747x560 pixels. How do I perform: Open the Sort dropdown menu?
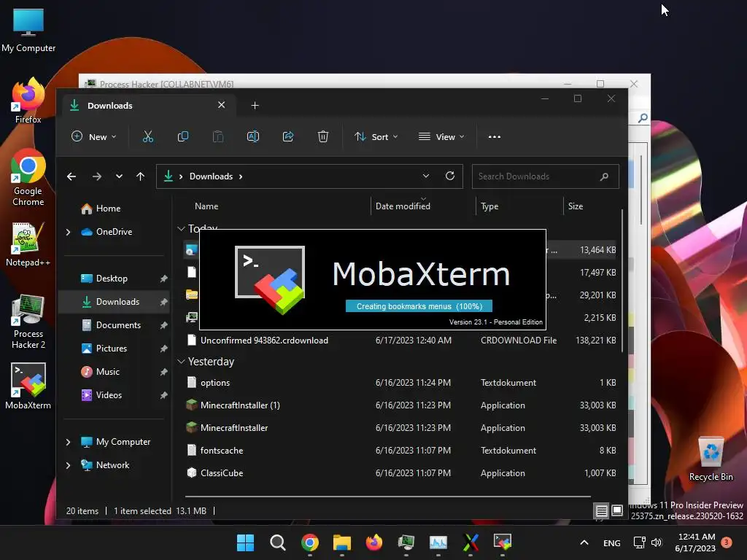pyautogui.click(x=376, y=136)
